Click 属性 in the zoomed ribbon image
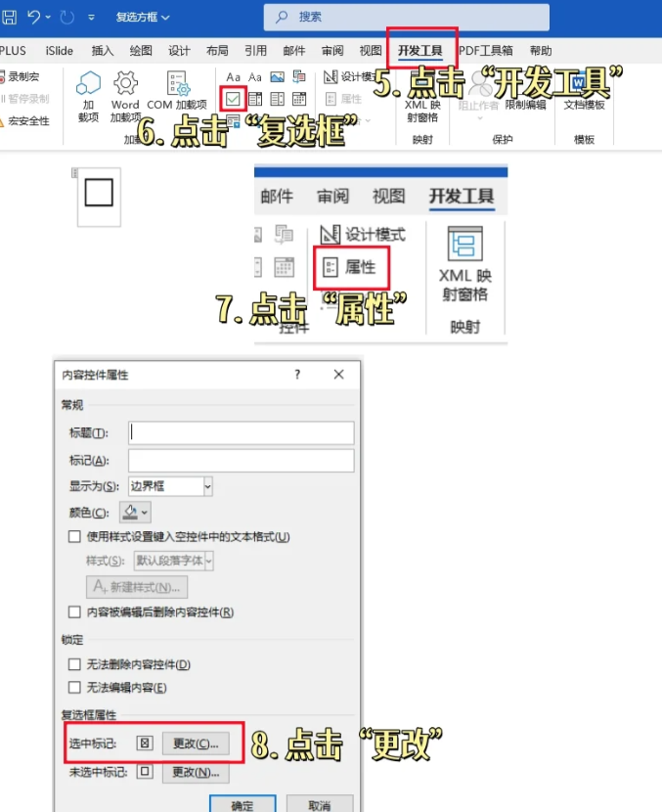Screen dimensions: 662x812 point(351,267)
